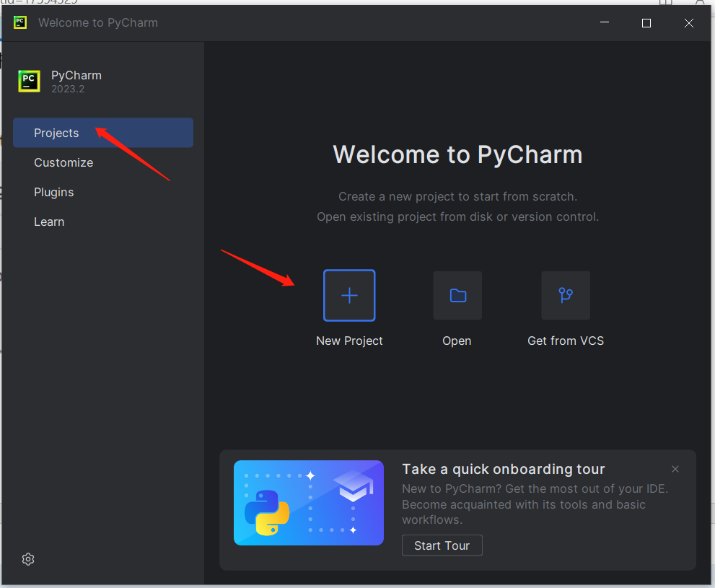Viewport: 715px width, 588px height.
Task: Select the Get from VCS branch icon
Action: [x=566, y=295]
